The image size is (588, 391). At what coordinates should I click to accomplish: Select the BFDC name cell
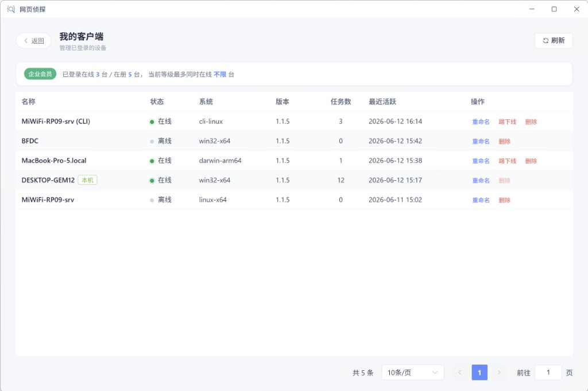(30, 141)
